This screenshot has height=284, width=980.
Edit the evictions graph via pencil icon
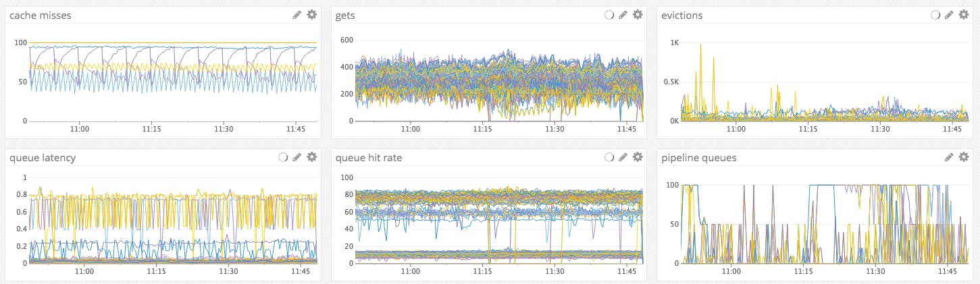[950, 15]
